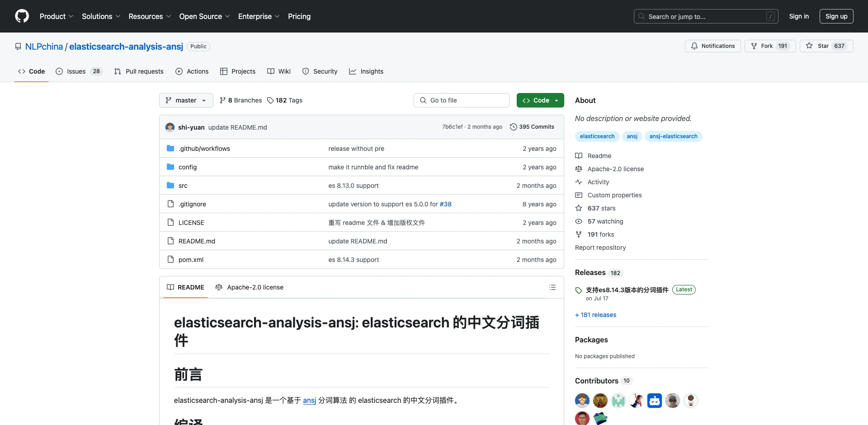The height and width of the screenshot is (425, 868).
Task: Fork the repository
Action: [x=770, y=46]
